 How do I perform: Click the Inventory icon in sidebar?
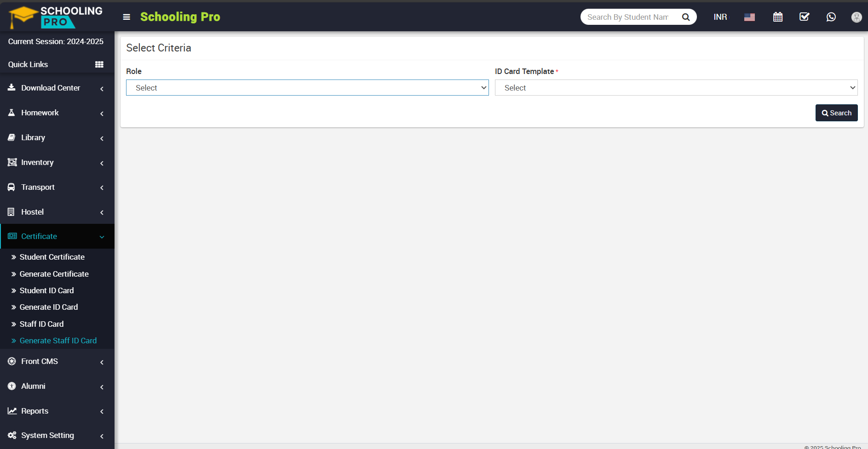point(12,162)
